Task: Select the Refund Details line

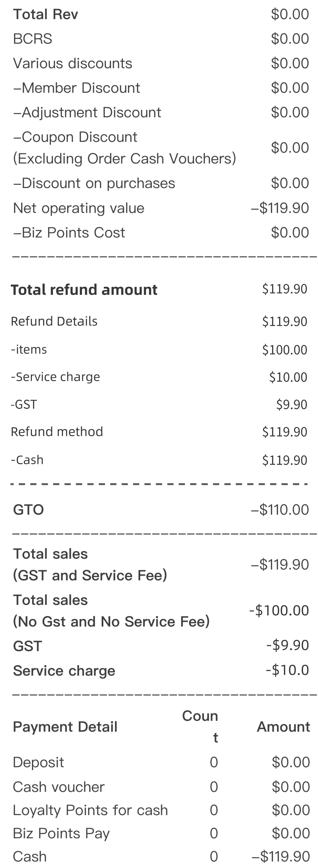Action: coord(159,321)
